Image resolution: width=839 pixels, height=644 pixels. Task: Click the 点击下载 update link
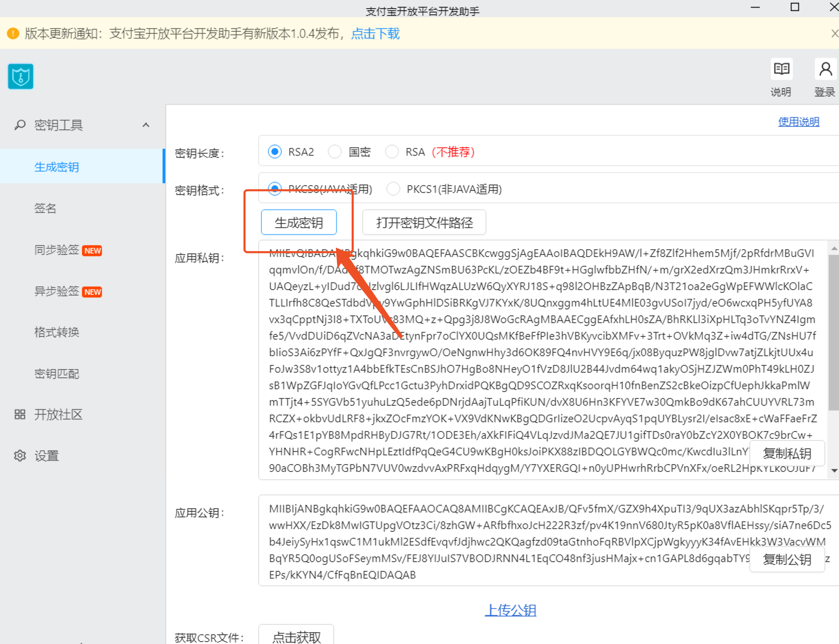(x=376, y=33)
